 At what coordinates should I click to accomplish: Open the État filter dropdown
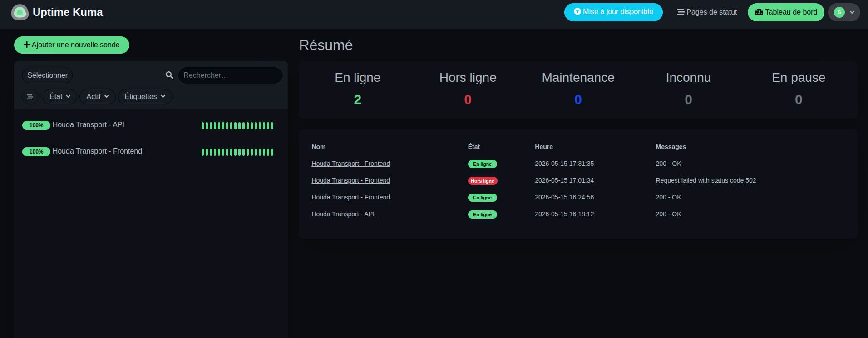[60, 97]
